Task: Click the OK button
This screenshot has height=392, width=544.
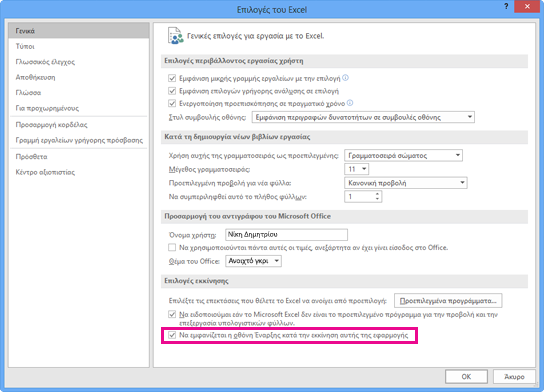Action: point(466,376)
